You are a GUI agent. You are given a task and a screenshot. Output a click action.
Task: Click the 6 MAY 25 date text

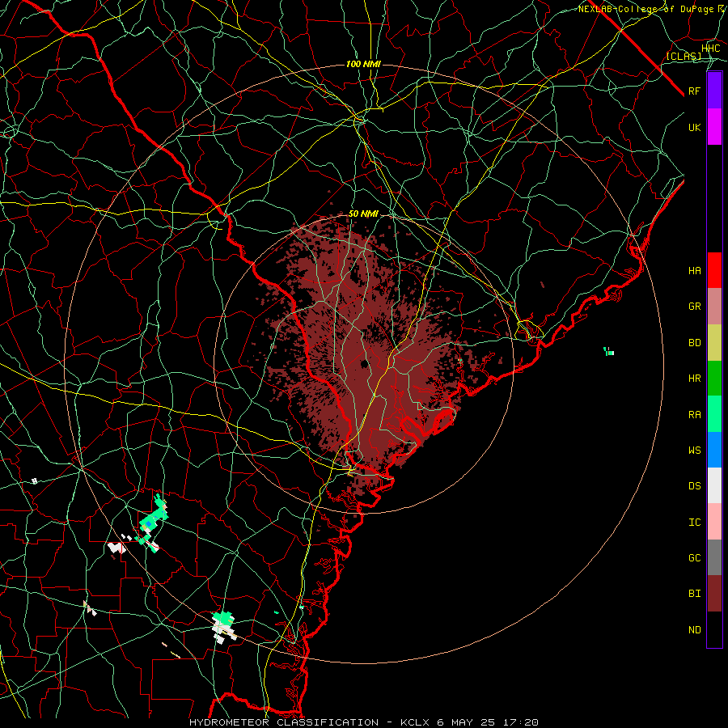pyautogui.click(x=467, y=722)
